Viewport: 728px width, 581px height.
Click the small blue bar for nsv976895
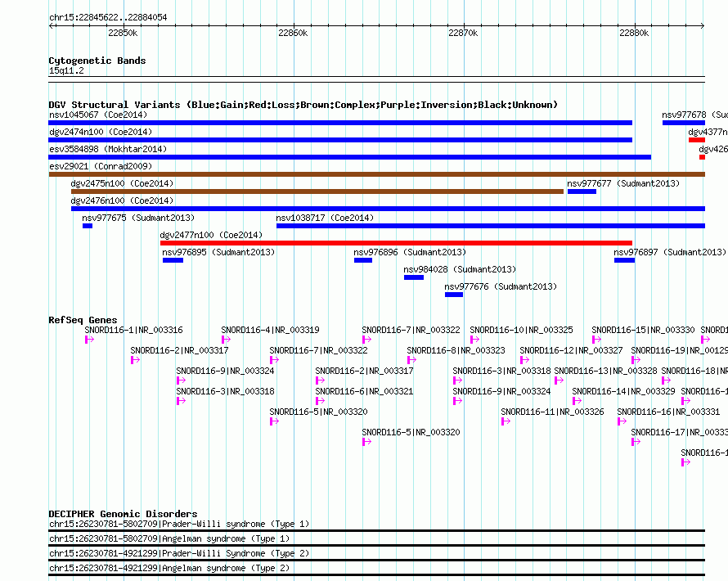coord(173,260)
